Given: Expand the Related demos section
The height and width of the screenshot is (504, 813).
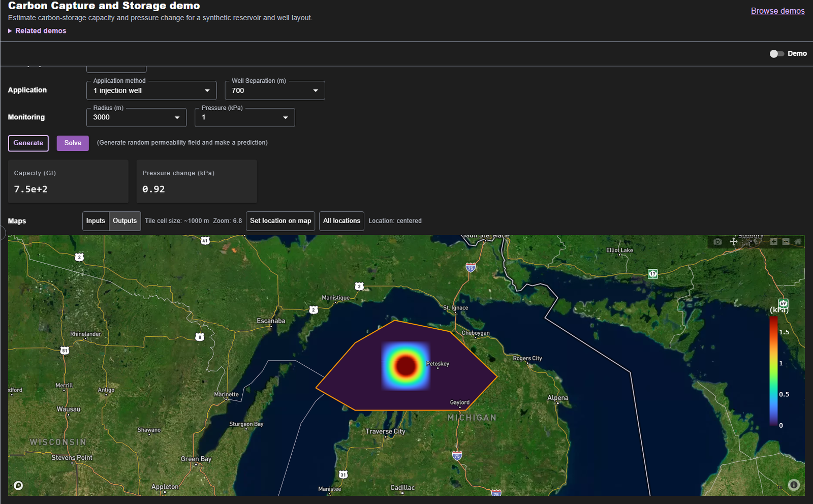Looking at the screenshot, I should [37, 31].
